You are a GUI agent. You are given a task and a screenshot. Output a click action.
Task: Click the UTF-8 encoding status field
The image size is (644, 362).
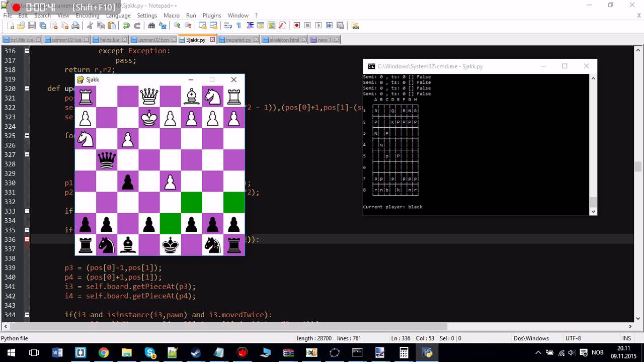[573, 338]
